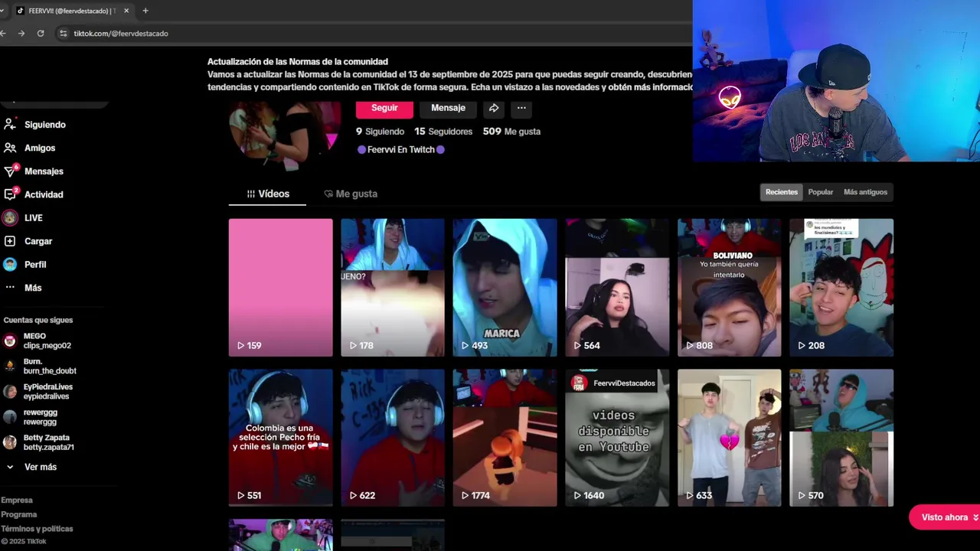View the 15 Seguidores list
The width and height of the screenshot is (980, 551).
[x=443, y=132]
